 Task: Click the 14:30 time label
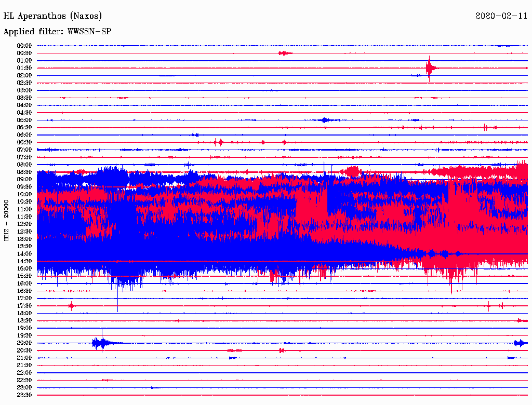24,262
